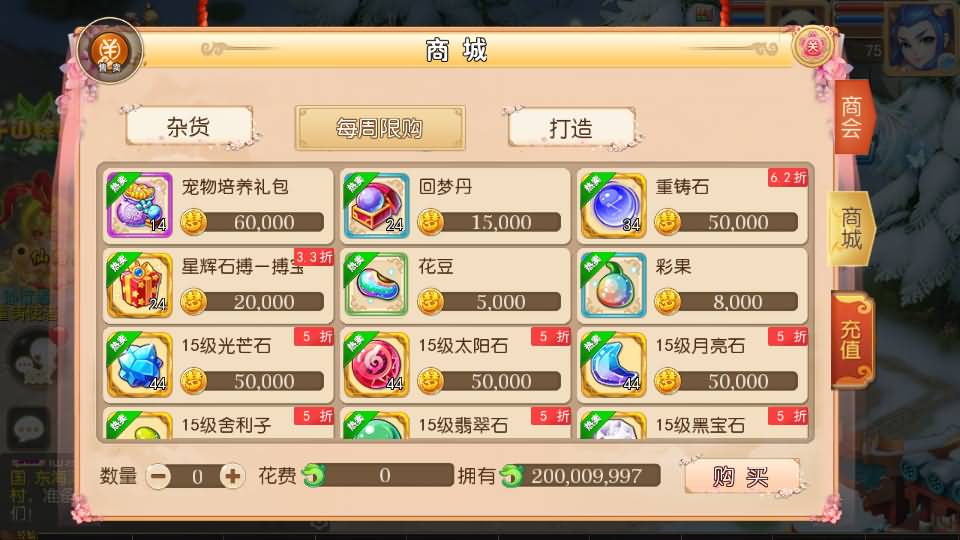
Task: Pick the 15级光芒石 blue crystal icon
Action: (140, 364)
